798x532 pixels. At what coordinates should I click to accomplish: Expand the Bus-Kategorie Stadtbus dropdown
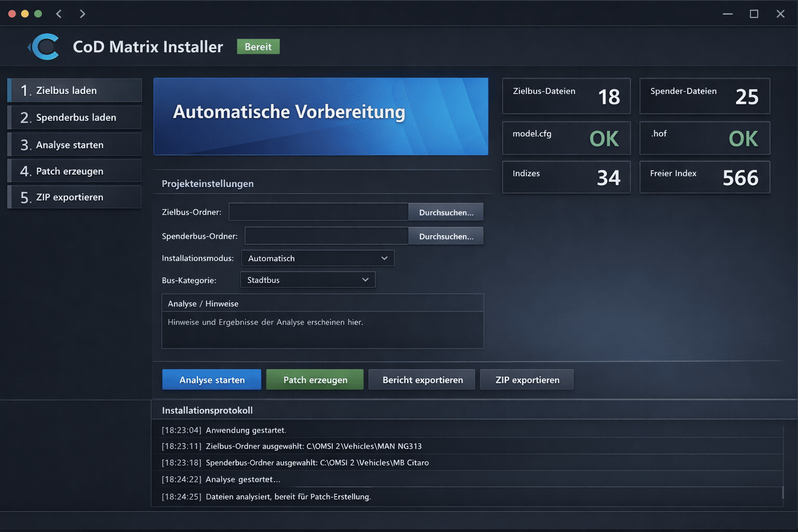click(x=308, y=280)
